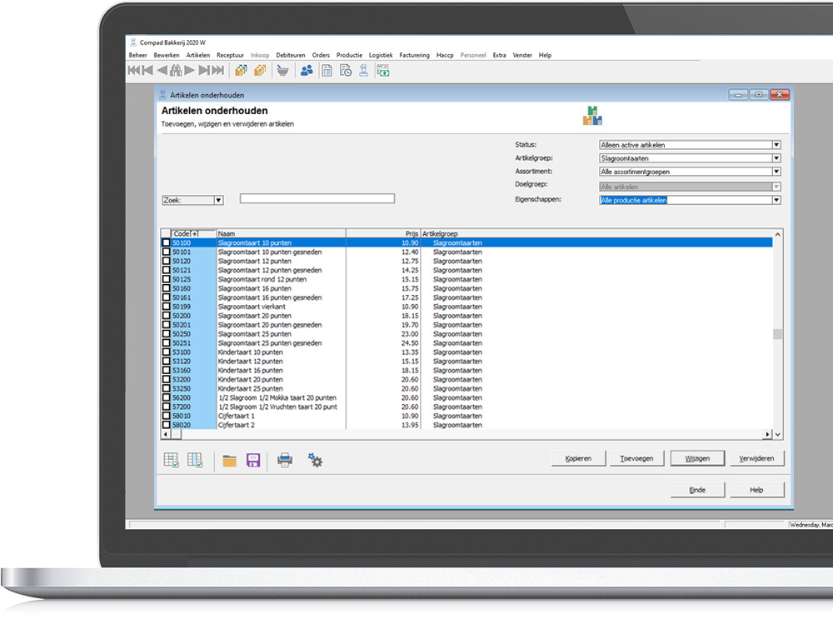The image size is (833, 644).
Task: Open the Debiteuren menu
Action: [291, 55]
